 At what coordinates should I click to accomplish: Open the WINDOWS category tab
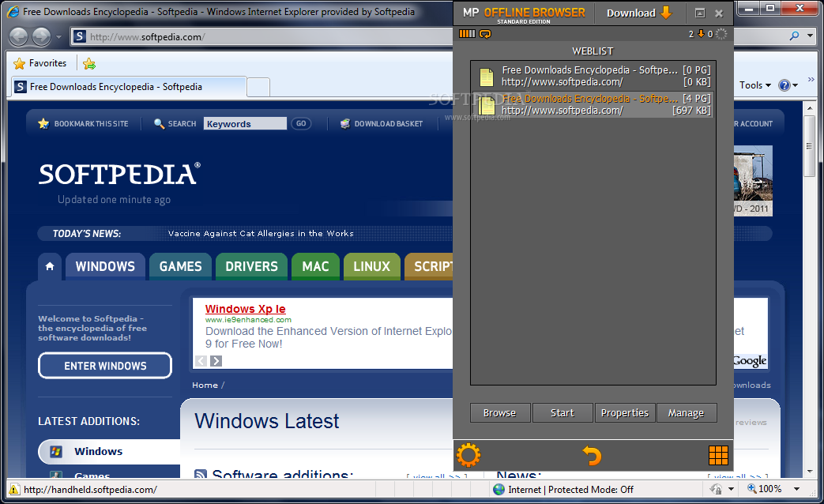(x=105, y=266)
